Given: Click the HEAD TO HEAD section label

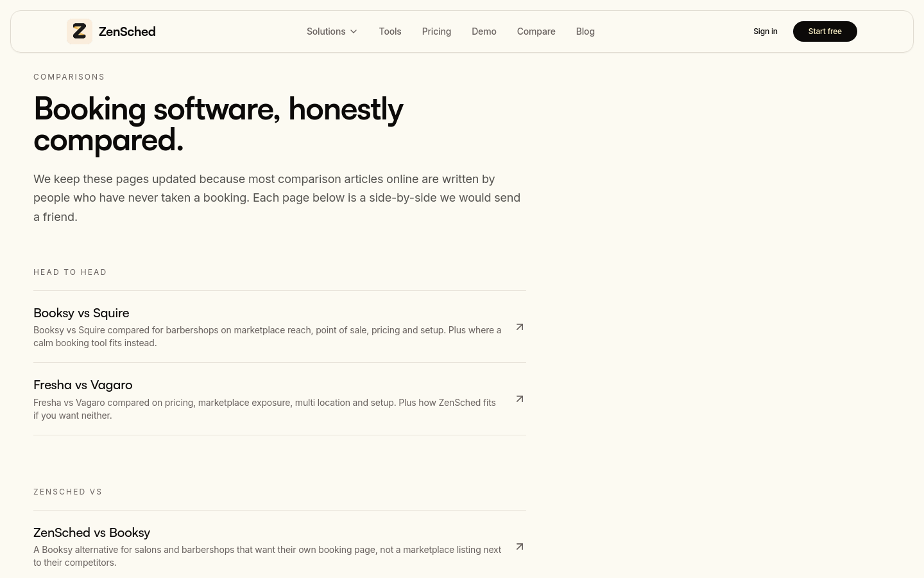Looking at the screenshot, I should tap(70, 272).
